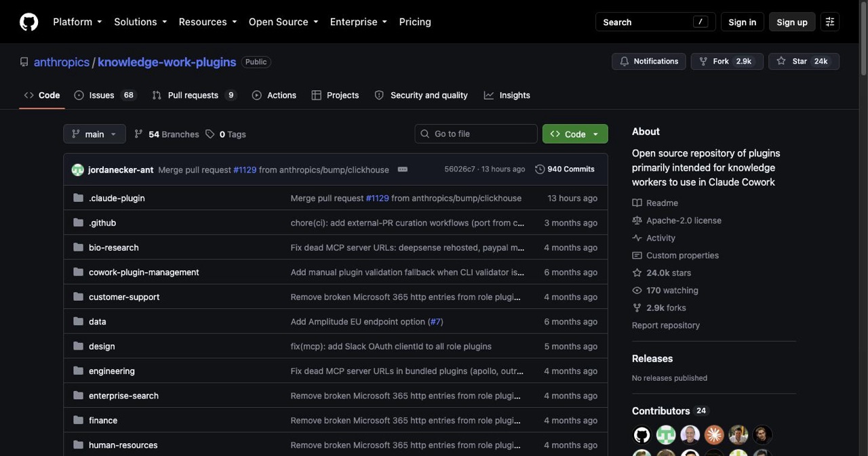Open the Insights tab
Screen dimensions: 868x456
point(507,95)
